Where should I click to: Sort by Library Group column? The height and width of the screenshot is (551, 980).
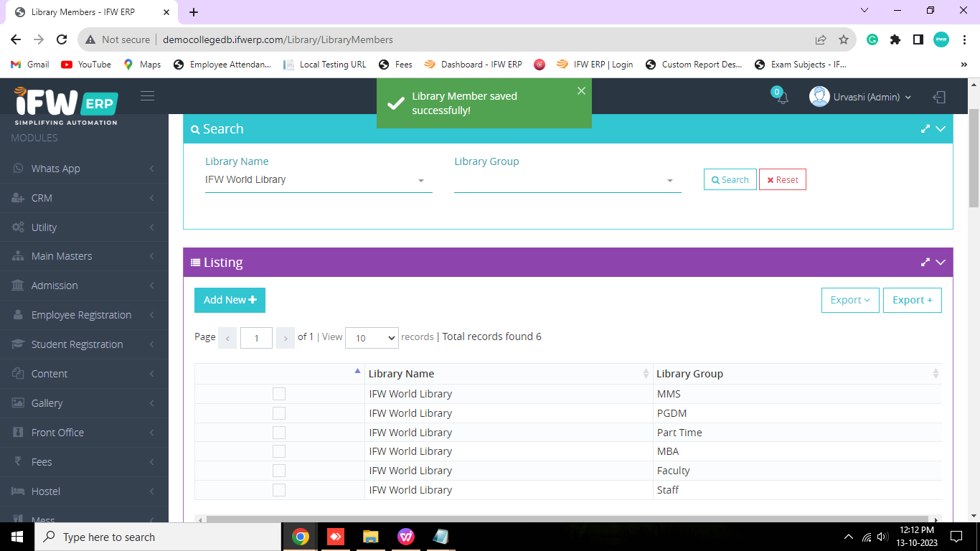797,374
